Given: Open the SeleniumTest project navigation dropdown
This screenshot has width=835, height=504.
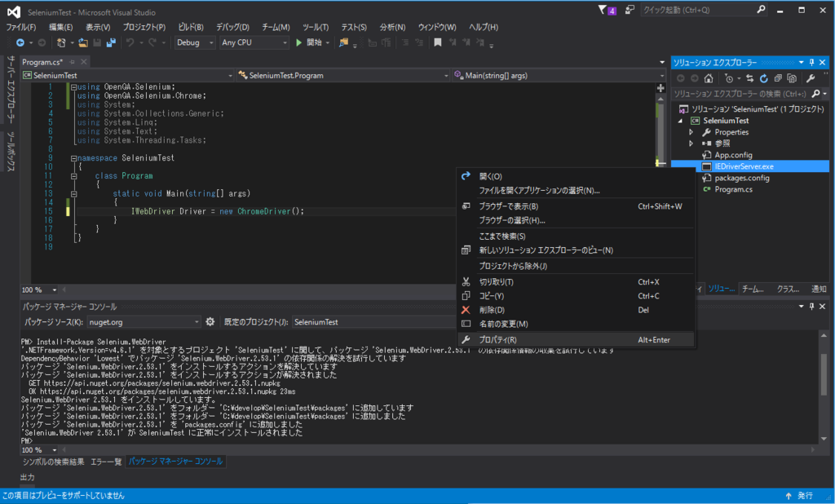Looking at the screenshot, I should (x=127, y=76).
